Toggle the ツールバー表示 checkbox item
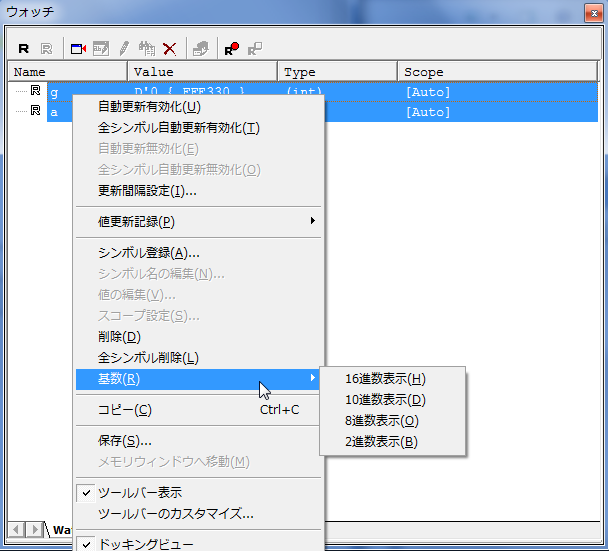Image resolution: width=609 pixels, height=551 pixels. [140, 493]
